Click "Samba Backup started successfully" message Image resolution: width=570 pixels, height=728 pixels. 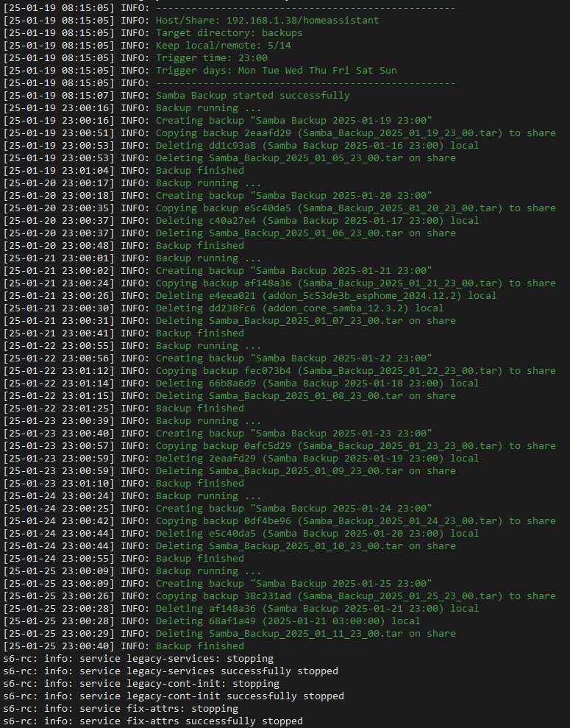pyautogui.click(x=252, y=96)
